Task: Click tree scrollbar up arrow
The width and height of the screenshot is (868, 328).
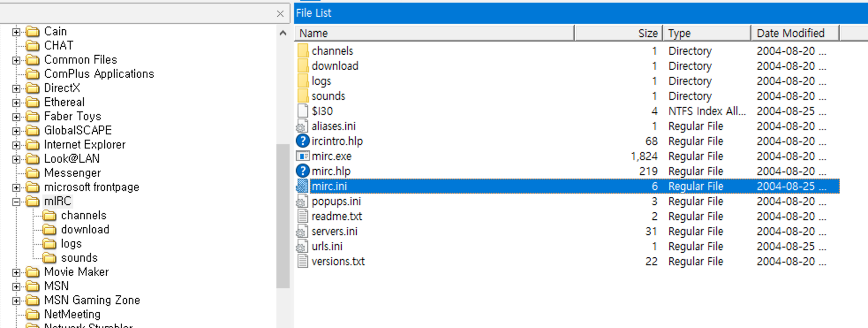Action: point(283,33)
